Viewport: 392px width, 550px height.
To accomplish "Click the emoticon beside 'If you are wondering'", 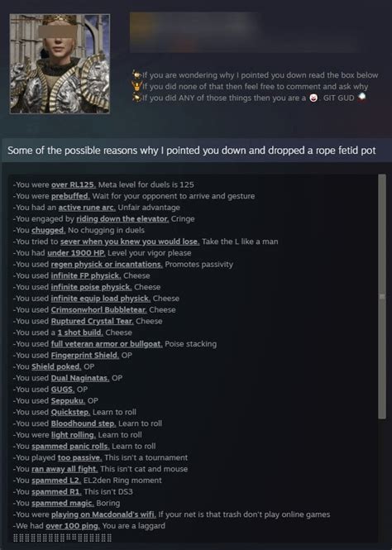I will pyautogui.click(x=136, y=74).
